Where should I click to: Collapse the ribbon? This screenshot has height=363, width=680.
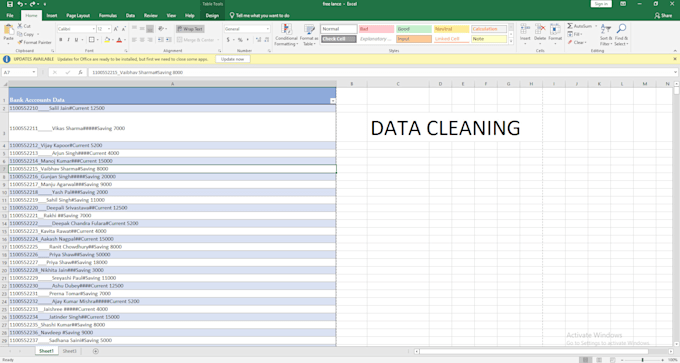(675, 51)
